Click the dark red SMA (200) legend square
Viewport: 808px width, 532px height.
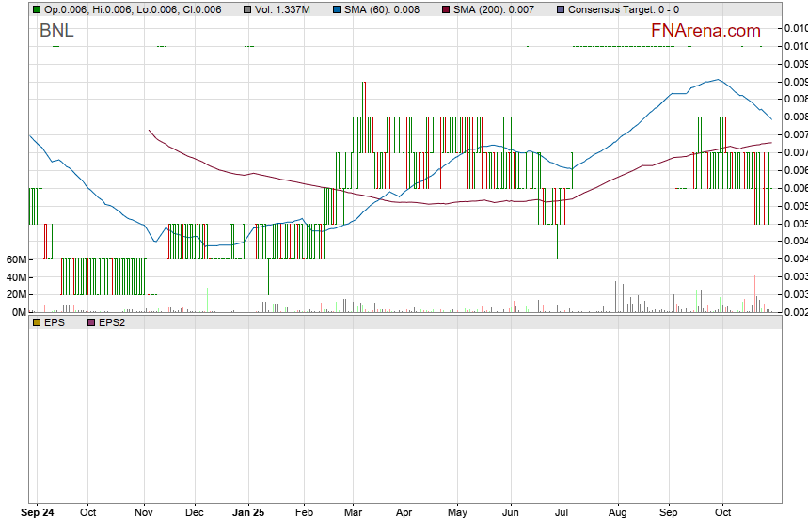(x=447, y=9)
